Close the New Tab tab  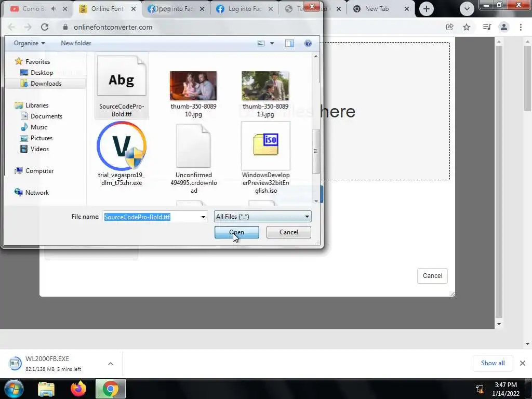[x=406, y=9]
